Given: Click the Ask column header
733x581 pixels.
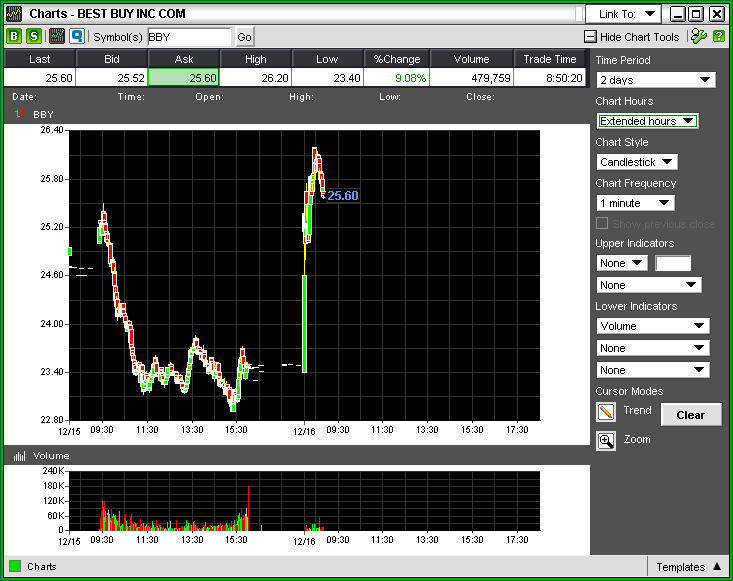Looking at the screenshot, I should (x=184, y=59).
